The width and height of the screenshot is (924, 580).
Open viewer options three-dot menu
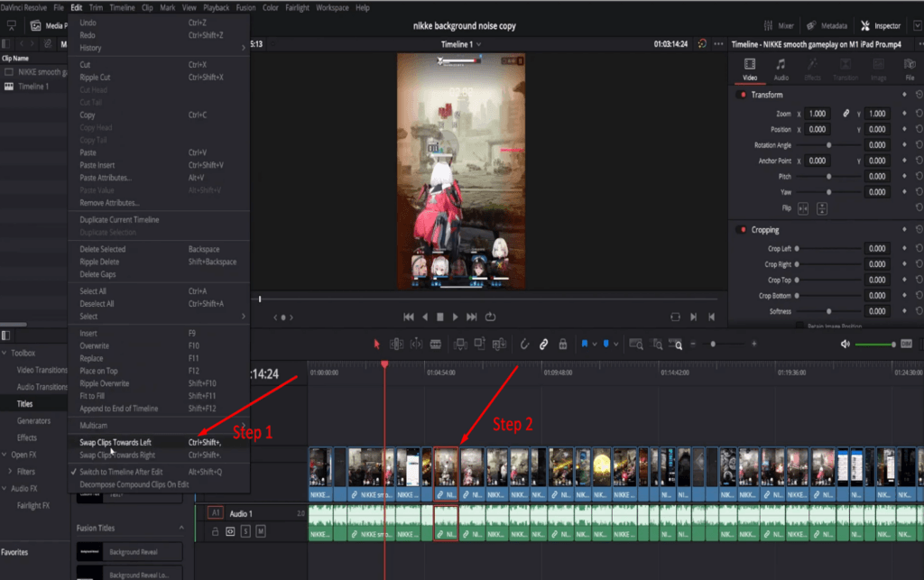[718, 44]
